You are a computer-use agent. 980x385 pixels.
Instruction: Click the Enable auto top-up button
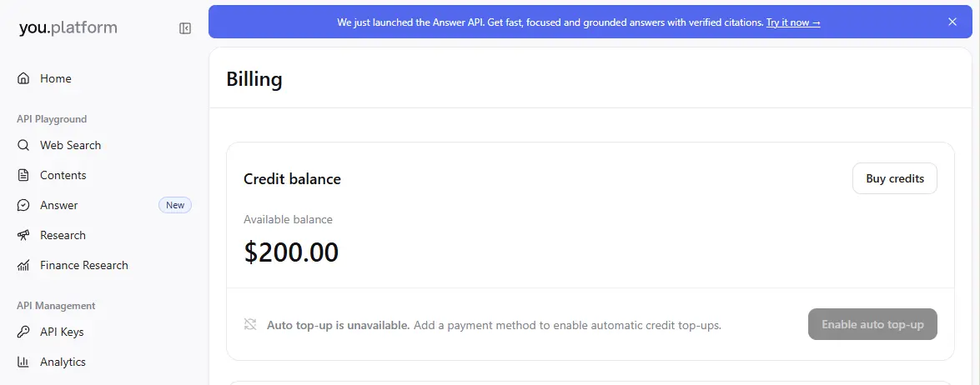tap(872, 324)
